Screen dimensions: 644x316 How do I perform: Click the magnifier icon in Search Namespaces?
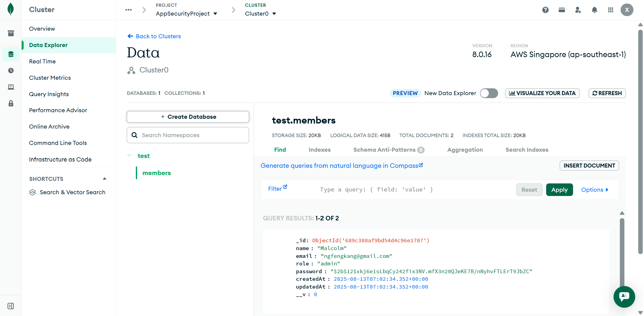click(135, 135)
